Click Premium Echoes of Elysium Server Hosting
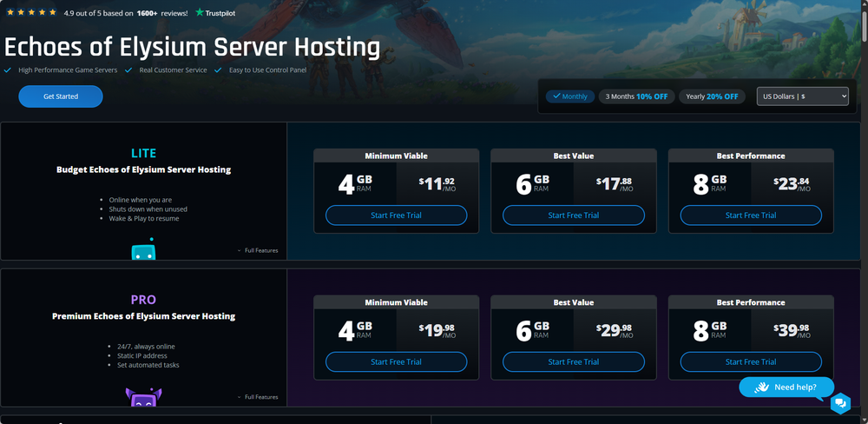 143,316
